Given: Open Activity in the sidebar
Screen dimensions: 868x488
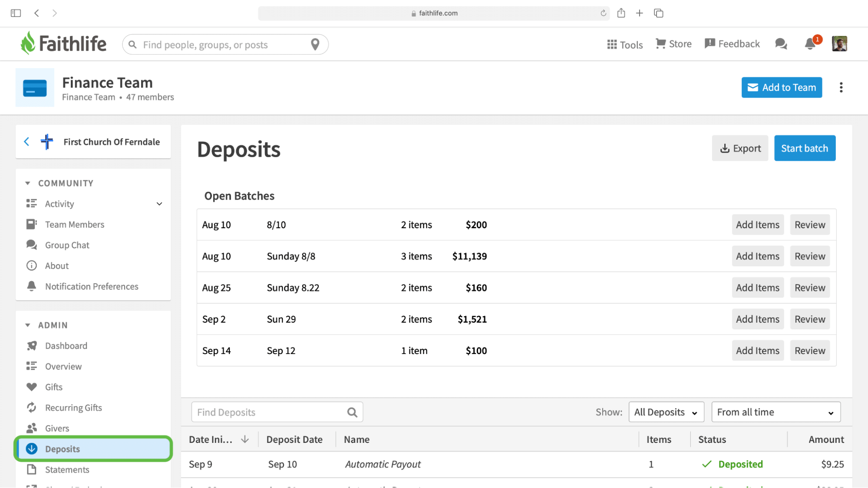Looking at the screenshot, I should [59, 204].
